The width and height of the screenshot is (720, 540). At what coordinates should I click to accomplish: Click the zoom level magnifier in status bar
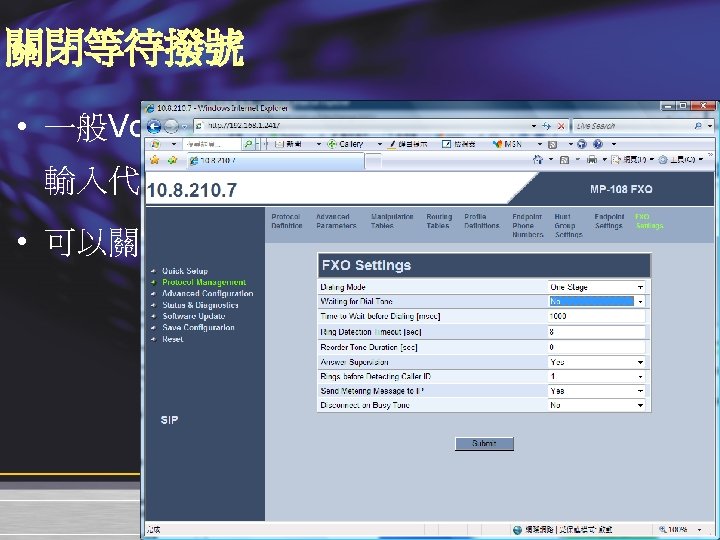coord(662,529)
